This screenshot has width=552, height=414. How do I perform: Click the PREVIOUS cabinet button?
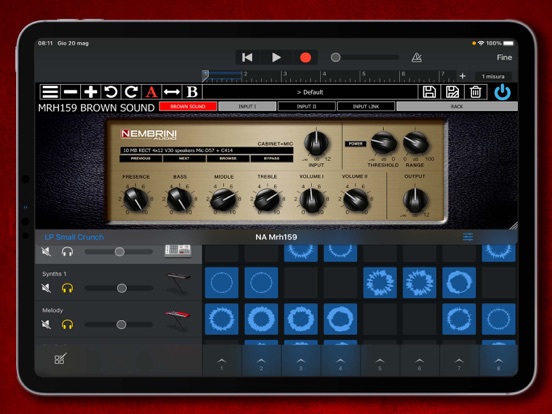141,158
